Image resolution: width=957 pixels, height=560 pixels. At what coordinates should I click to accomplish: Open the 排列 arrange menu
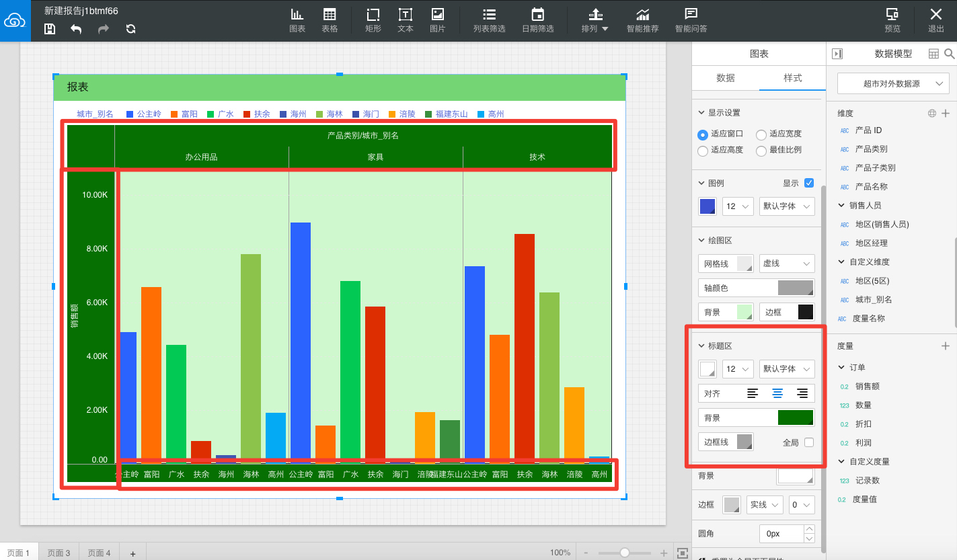(595, 20)
